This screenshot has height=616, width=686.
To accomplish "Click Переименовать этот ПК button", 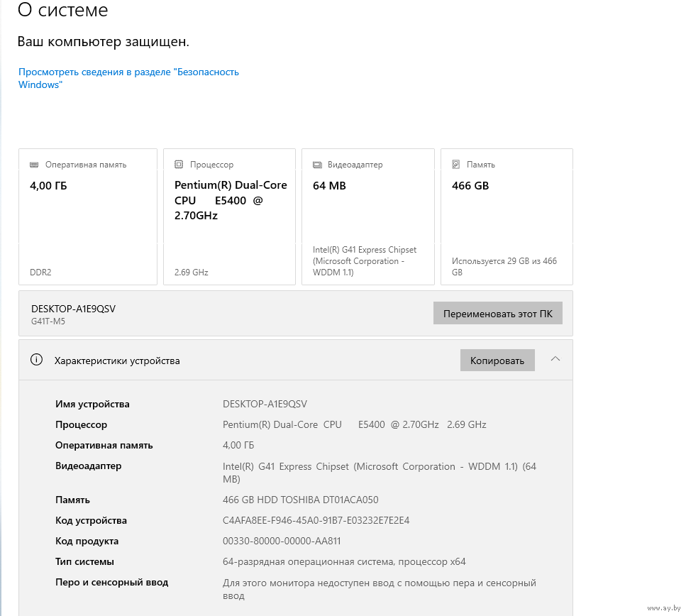I will coord(497,314).
